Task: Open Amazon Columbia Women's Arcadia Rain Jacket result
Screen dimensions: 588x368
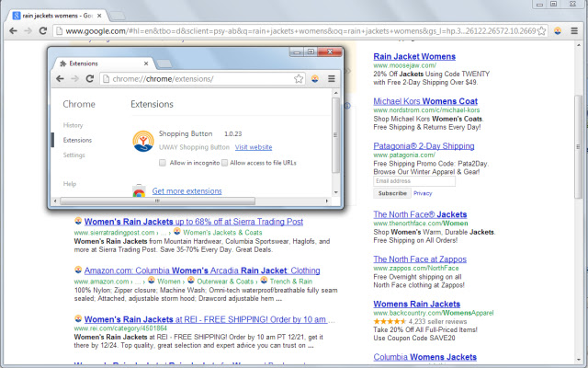Action: (x=202, y=270)
